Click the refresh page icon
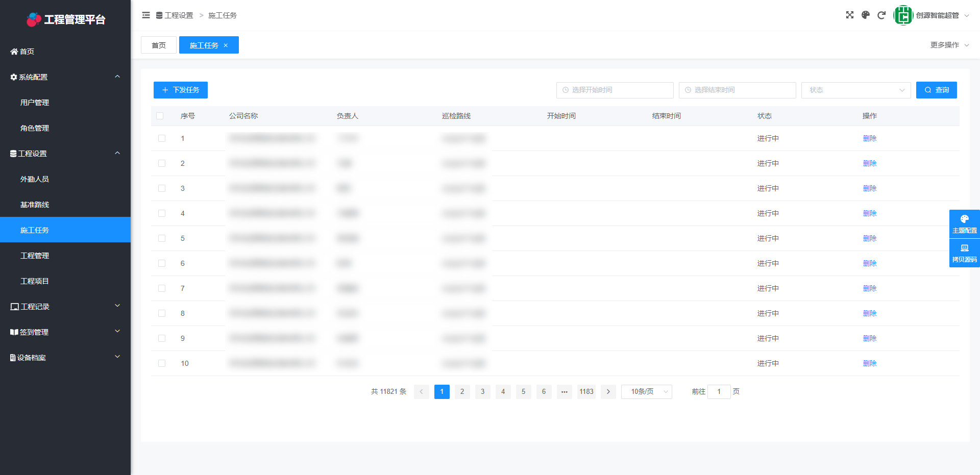This screenshot has width=980, height=475. pos(881,15)
